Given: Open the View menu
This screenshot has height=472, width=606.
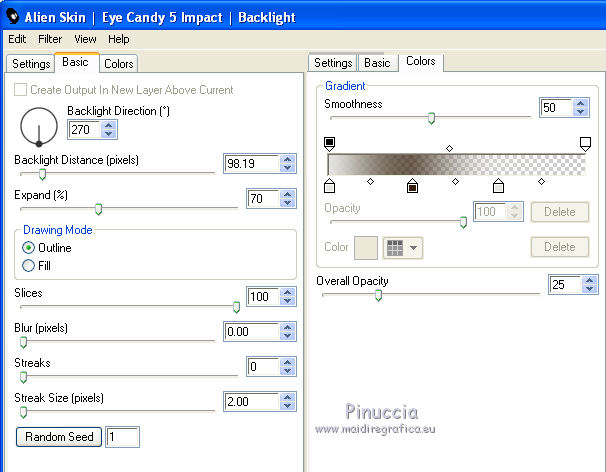Looking at the screenshot, I should coord(85,39).
